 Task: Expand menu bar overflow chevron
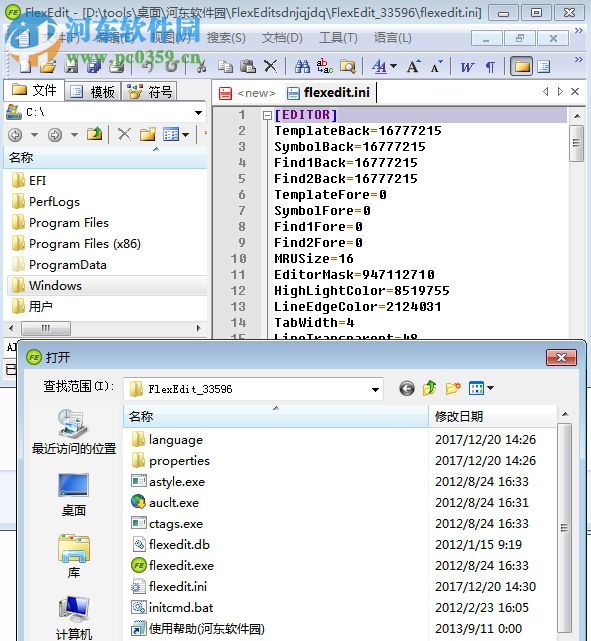click(x=578, y=31)
